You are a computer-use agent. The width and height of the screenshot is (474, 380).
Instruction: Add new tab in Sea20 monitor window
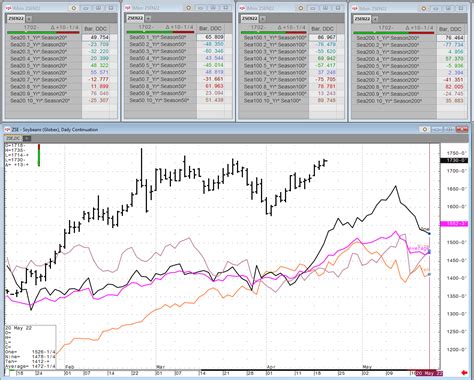click(29, 19)
